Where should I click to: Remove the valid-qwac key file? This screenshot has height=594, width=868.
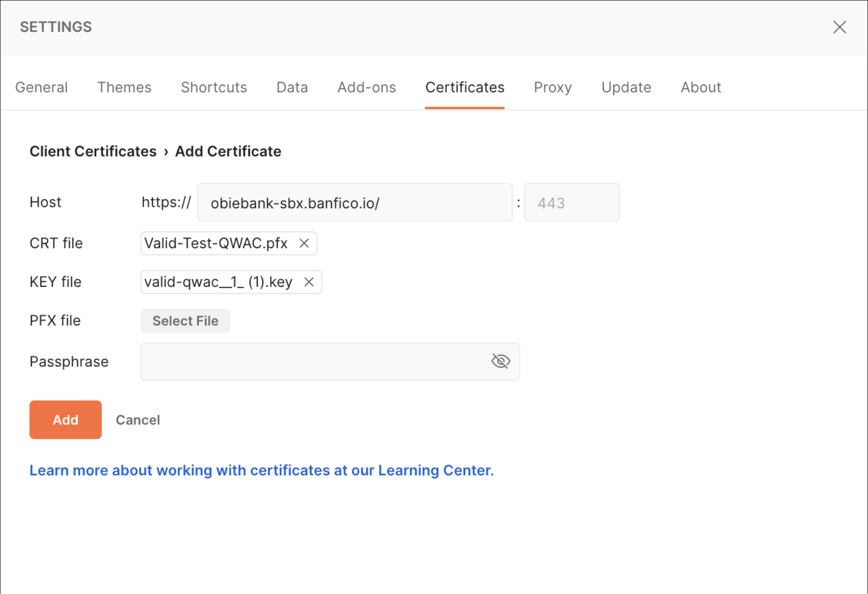point(309,282)
